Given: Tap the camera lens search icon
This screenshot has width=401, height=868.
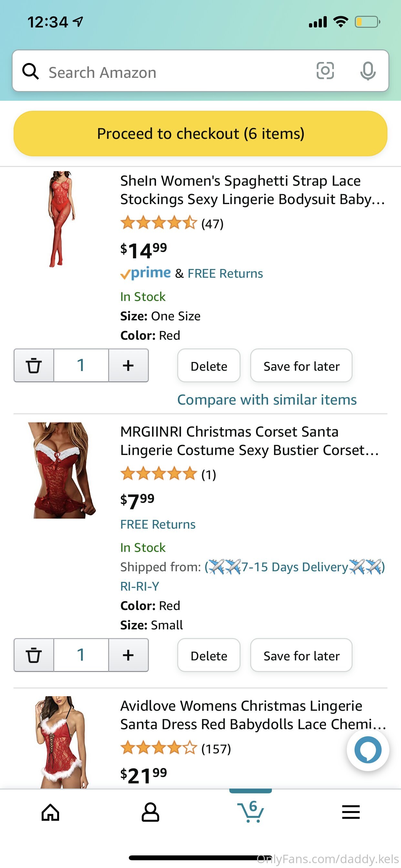Looking at the screenshot, I should 325,71.
